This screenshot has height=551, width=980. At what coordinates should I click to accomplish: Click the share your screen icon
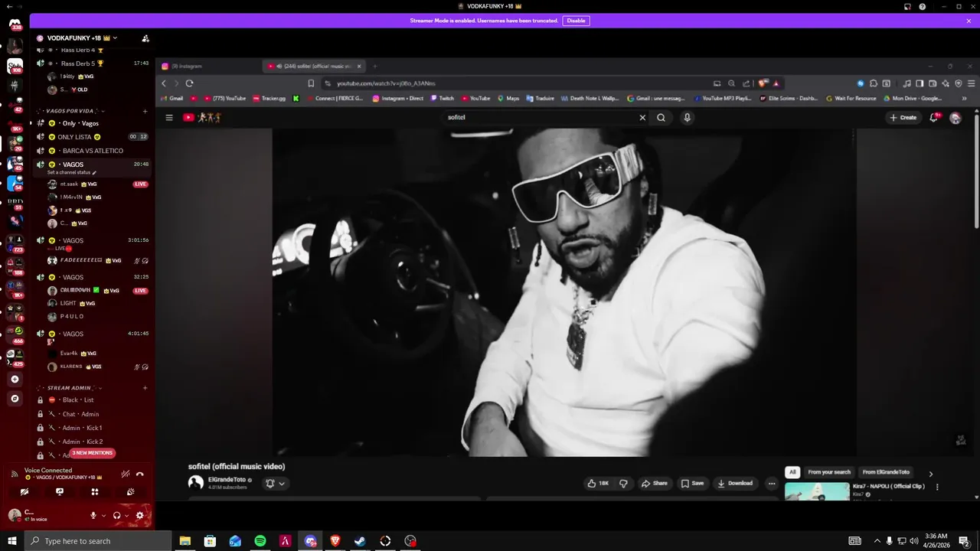click(x=60, y=492)
